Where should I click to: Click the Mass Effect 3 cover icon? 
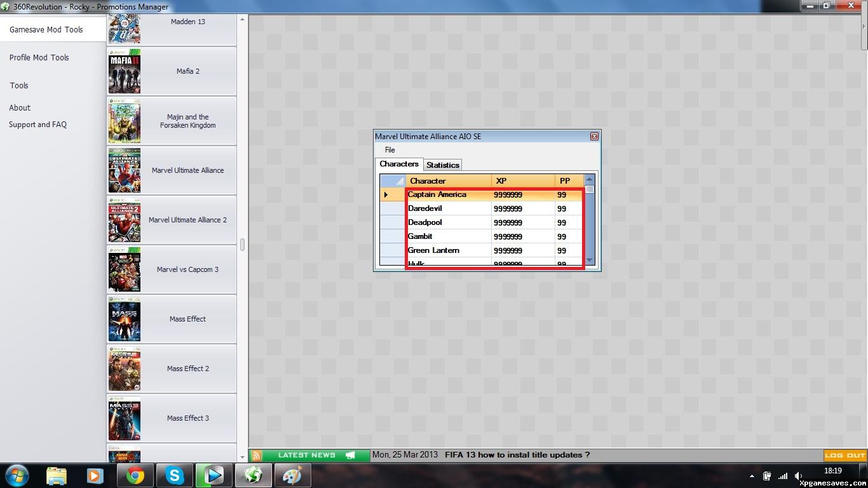125,418
